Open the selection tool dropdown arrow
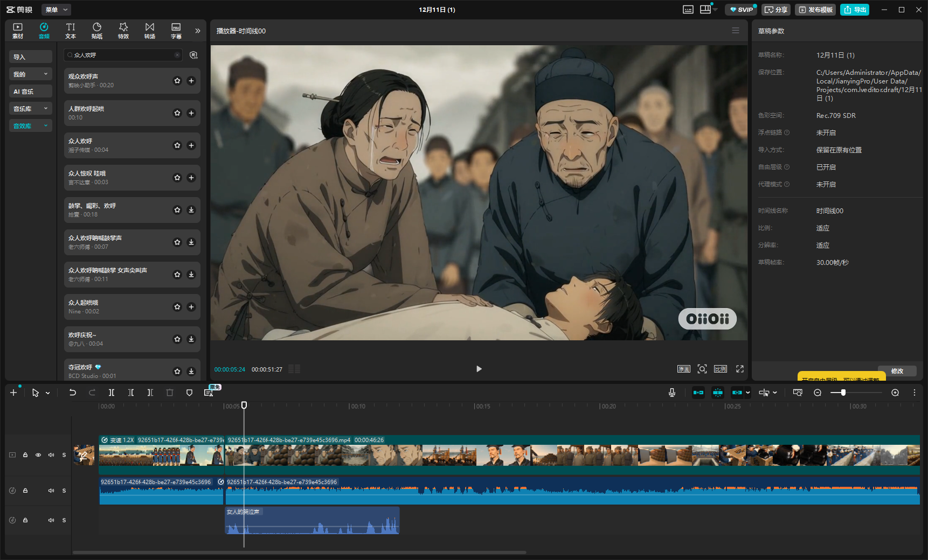 [48, 393]
